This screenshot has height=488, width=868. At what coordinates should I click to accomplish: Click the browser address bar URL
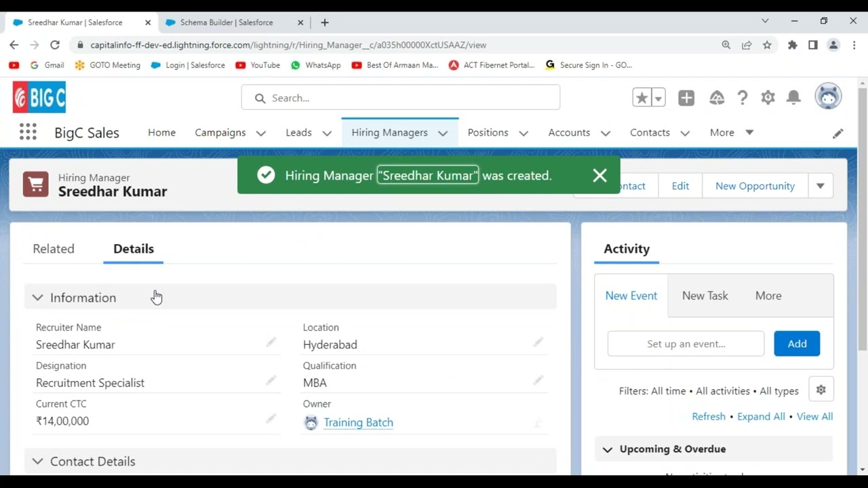tap(288, 45)
